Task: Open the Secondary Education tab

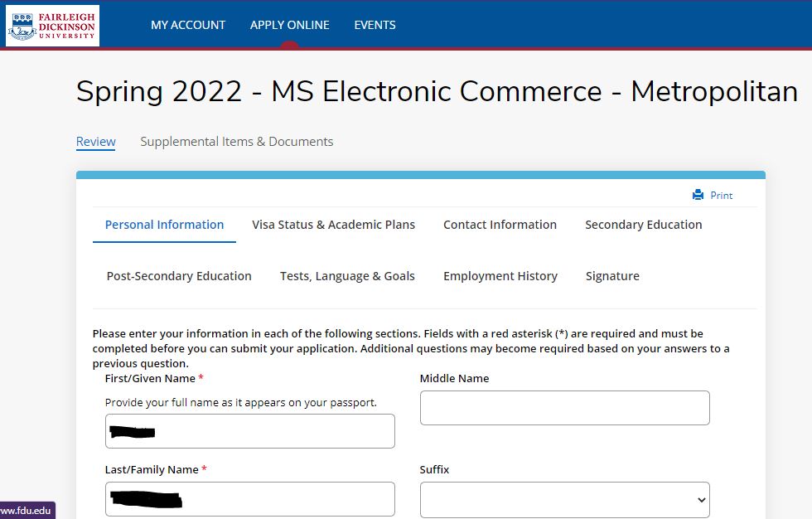Action: coord(643,225)
